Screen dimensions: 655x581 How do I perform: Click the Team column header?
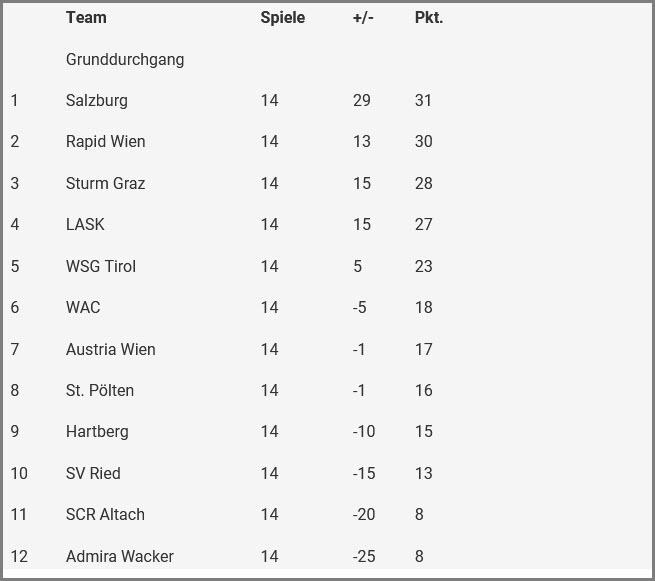pyautogui.click(x=86, y=17)
